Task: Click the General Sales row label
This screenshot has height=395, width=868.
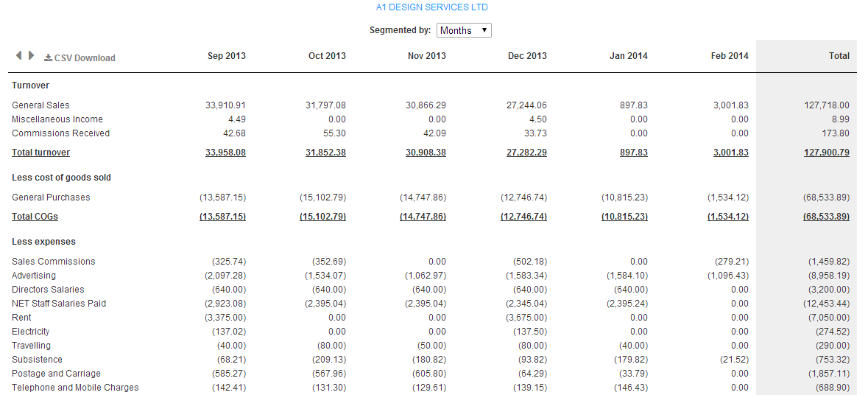Action: pyautogui.click(x=40, y=105)
